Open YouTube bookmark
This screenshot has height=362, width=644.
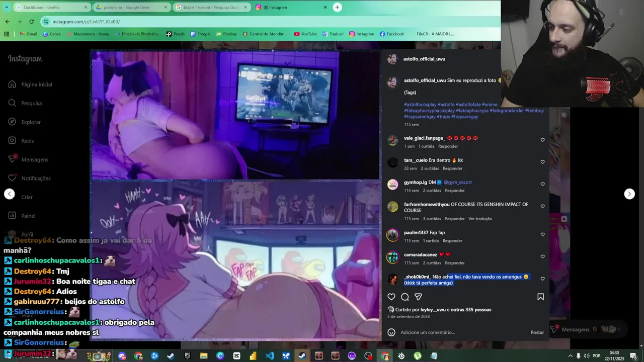pos(305,34)
